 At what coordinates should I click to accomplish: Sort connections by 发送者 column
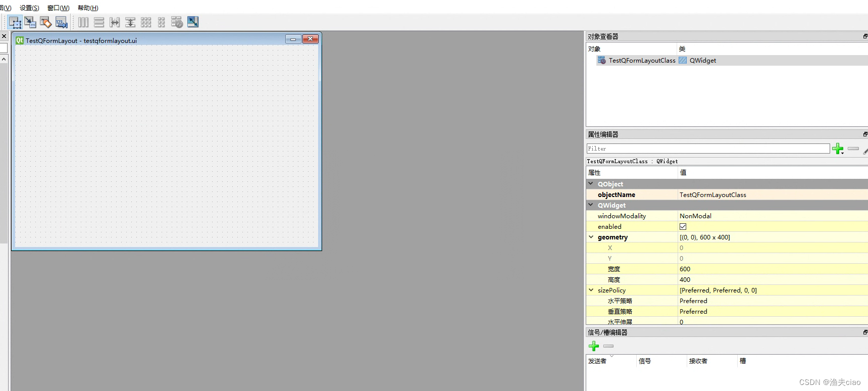point(611,361)
